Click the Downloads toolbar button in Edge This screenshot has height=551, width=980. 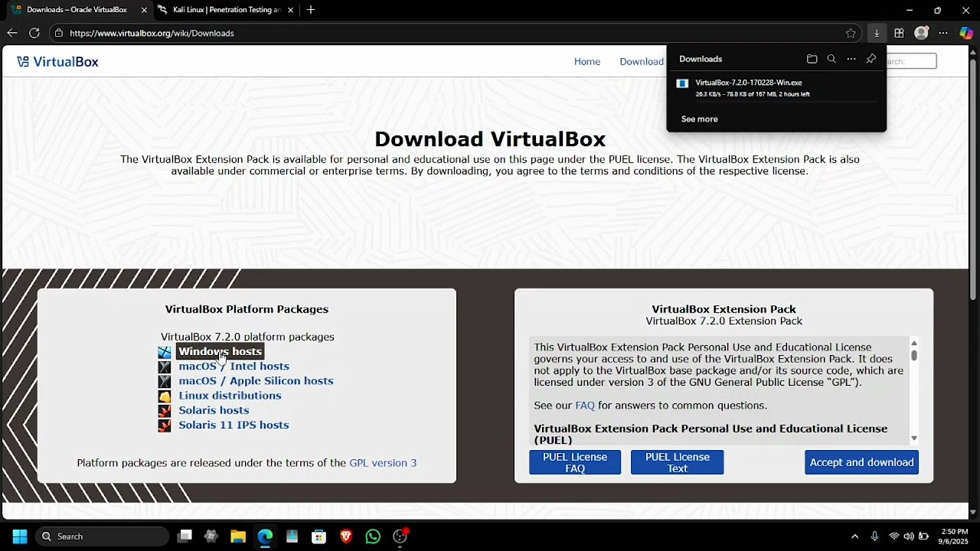[877, 33]
